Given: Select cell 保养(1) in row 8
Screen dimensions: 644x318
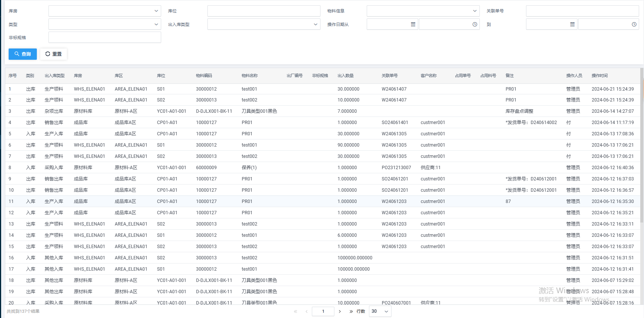Looking at the screenshot, I should tap(249, 168).
